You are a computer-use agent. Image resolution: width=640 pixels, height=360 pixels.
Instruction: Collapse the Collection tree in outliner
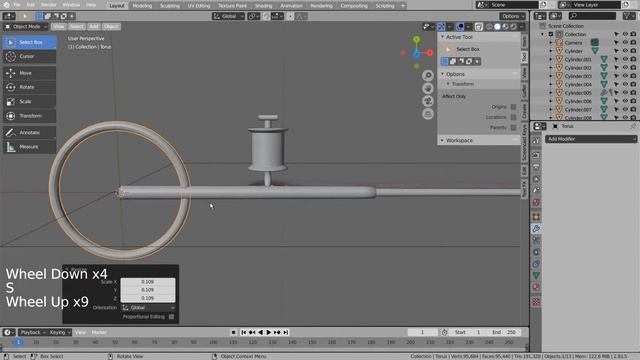[x=542, y=34]
